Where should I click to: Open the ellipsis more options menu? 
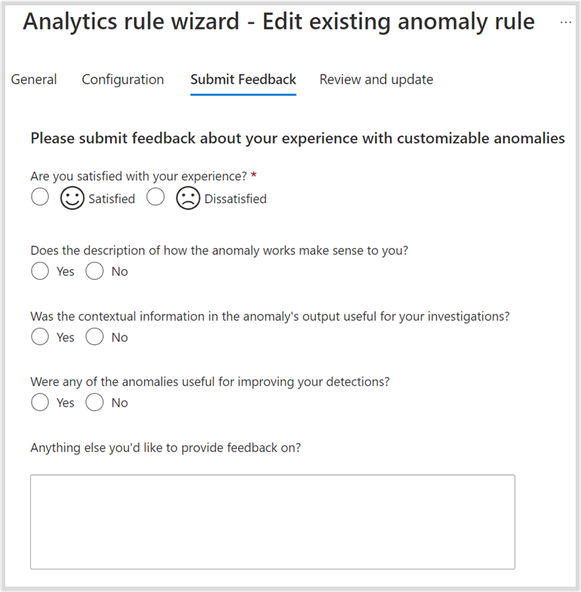(566, 23)
